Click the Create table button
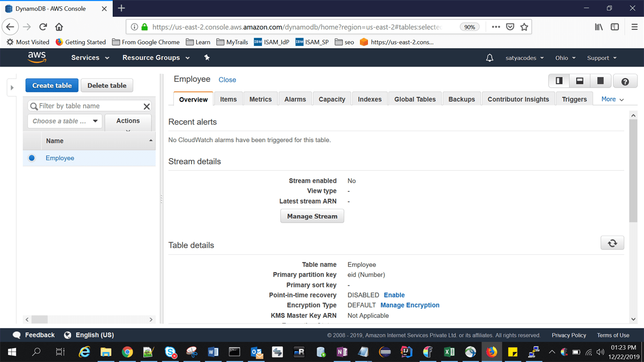644x362 pixels. click(52, 85)
